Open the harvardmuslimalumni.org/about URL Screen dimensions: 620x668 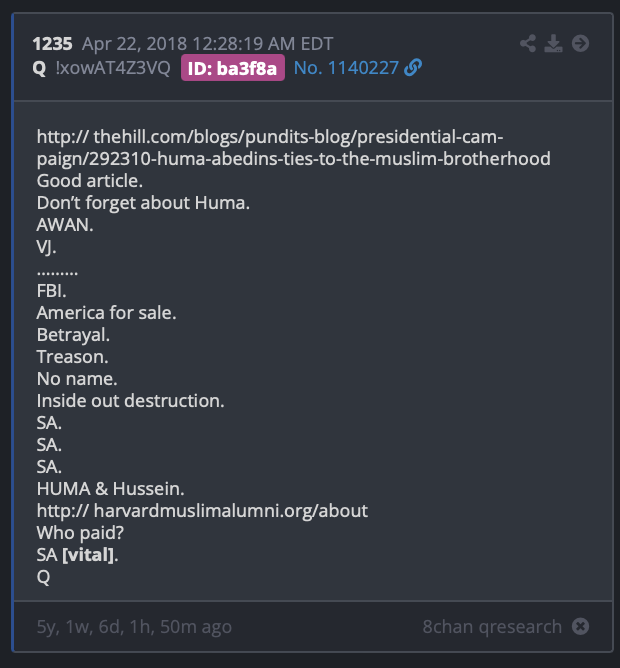(x=202, y=511)
